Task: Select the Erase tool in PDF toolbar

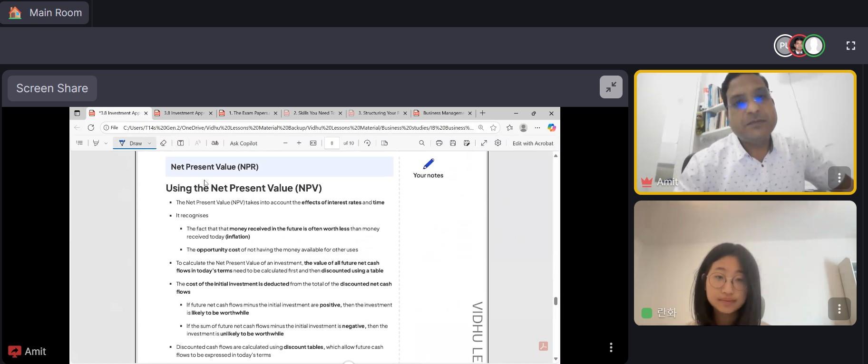Action: click(x=163, y=143)
